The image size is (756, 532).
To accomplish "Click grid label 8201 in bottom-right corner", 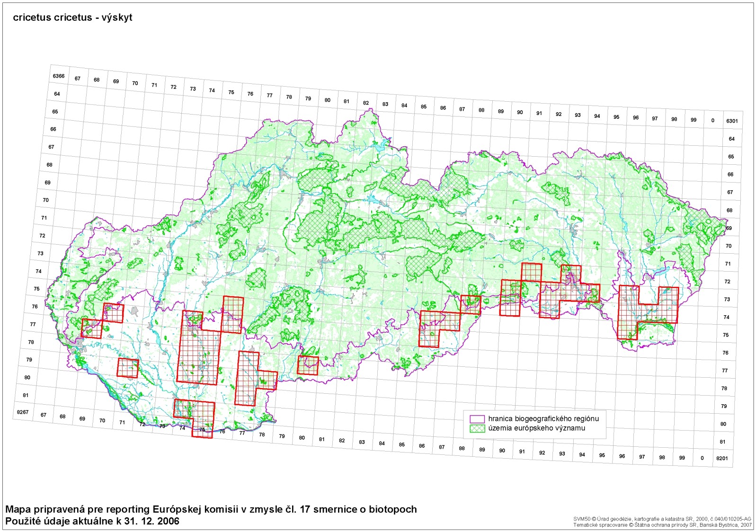I will [x=722, y=458].
